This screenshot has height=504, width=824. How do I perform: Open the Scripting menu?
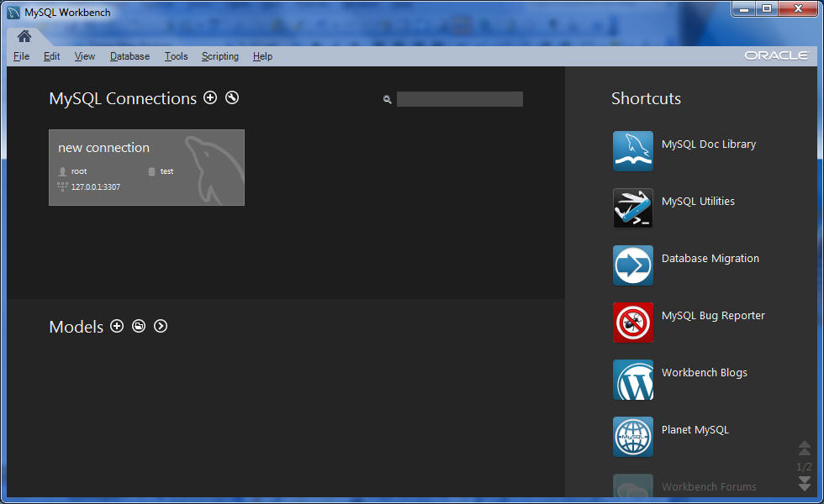coord(220,56)
